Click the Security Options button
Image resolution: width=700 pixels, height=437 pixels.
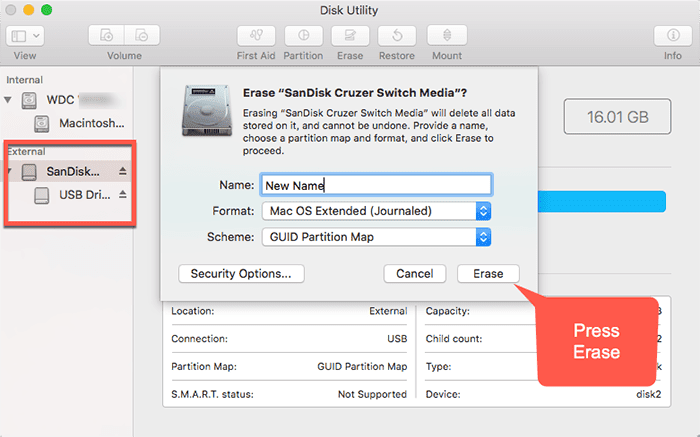(241, 273)
